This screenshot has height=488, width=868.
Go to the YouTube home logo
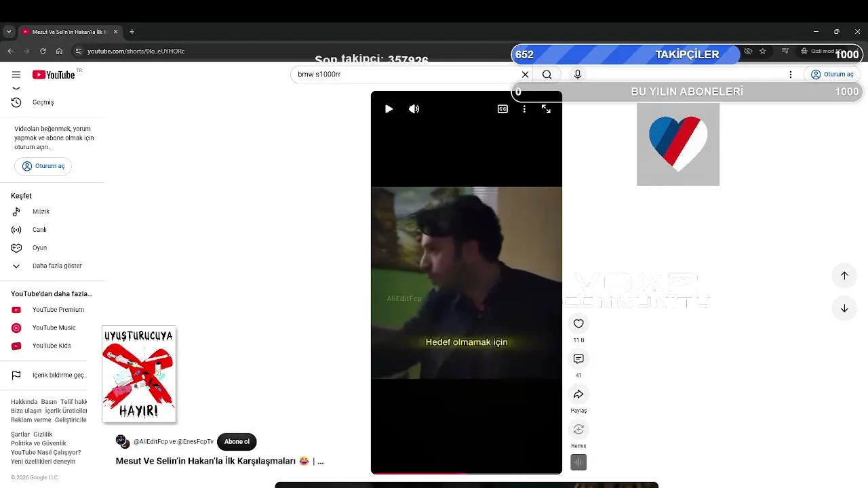point(54,75)
